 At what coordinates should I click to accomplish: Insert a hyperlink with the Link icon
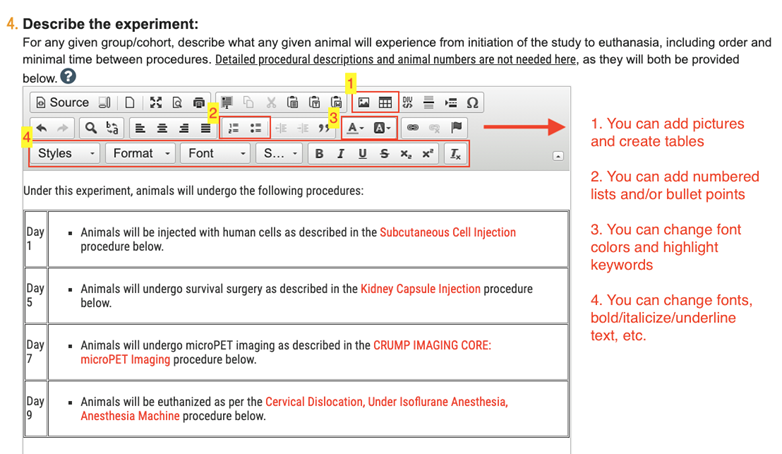412,128
